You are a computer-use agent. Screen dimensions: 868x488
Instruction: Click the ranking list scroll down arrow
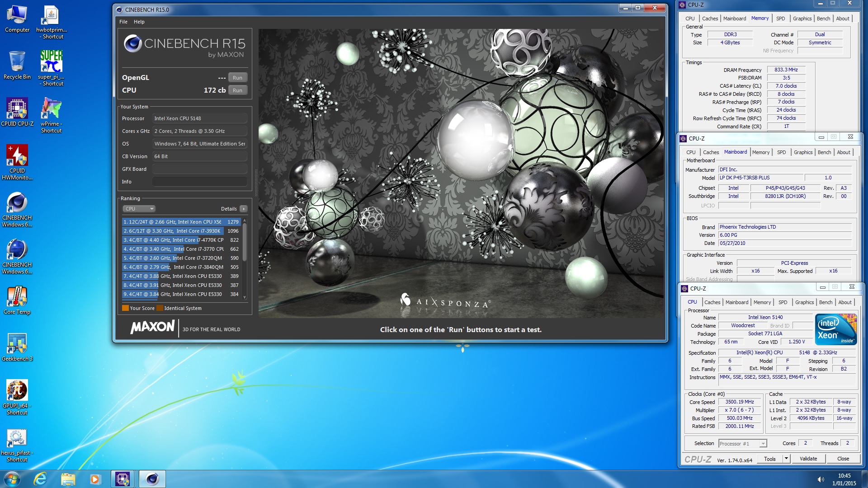[x=245, y=297]
